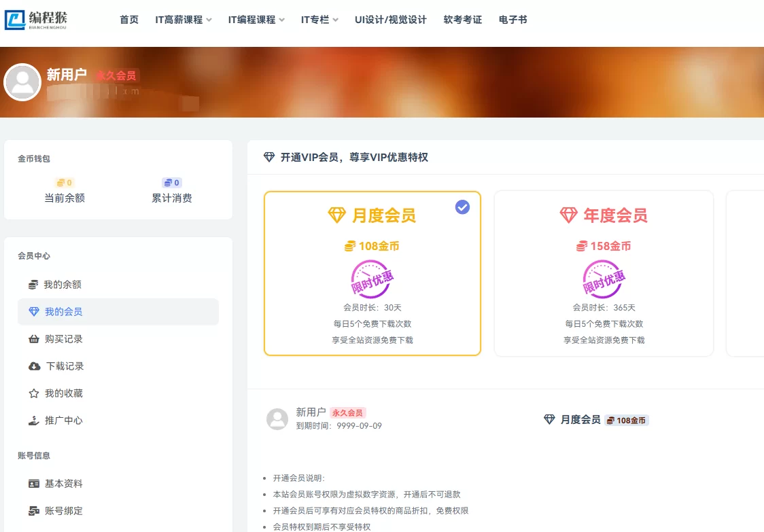764x532 pixels.
Task: Click the 我的余额 coins icon
Action: click(33, 285)
